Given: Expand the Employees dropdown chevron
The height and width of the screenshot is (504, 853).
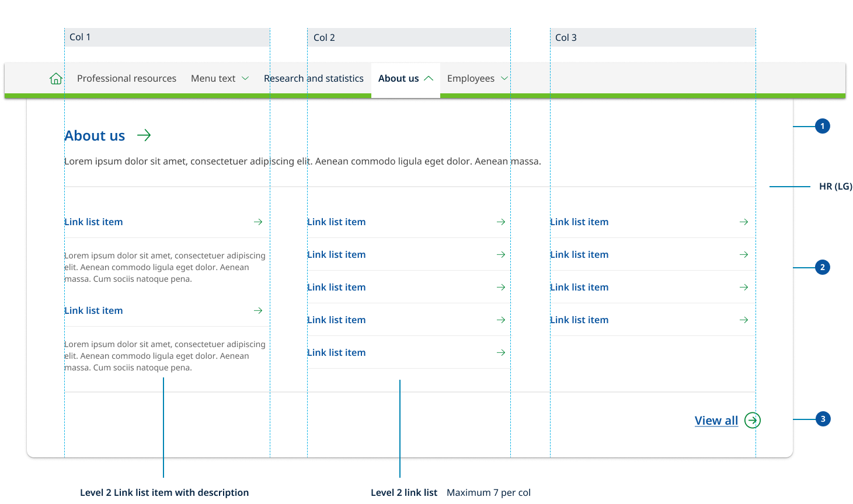Looking at the screenshot, I should tap(504, 79).
